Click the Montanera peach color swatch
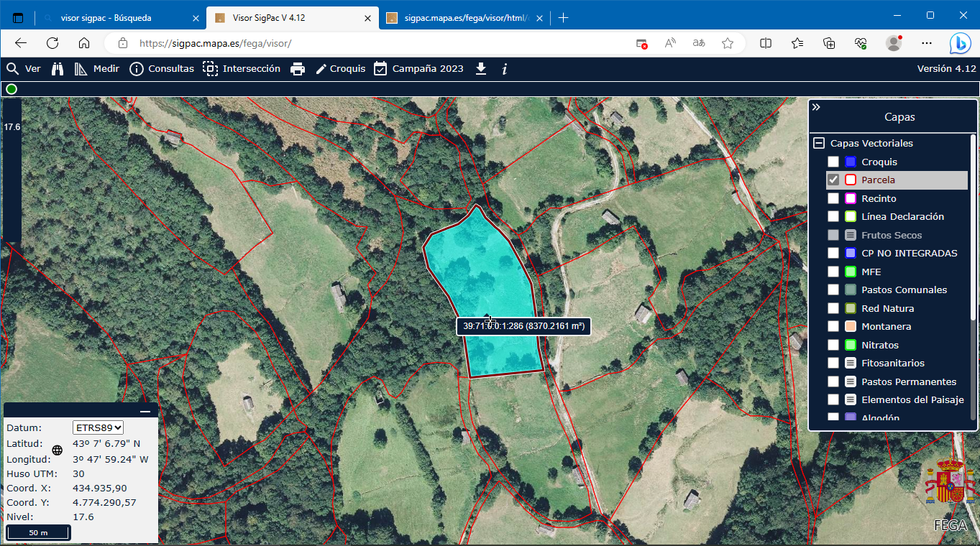The width and height of the screenshot is (980, 546). pos(851,326)
